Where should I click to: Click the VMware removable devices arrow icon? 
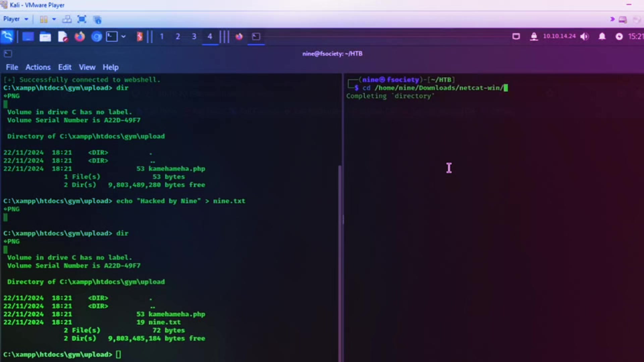(612, 19)
